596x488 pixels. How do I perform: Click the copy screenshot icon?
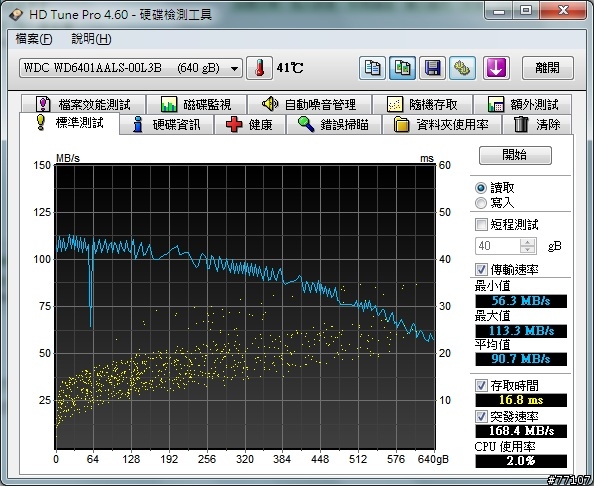point(402,68)
